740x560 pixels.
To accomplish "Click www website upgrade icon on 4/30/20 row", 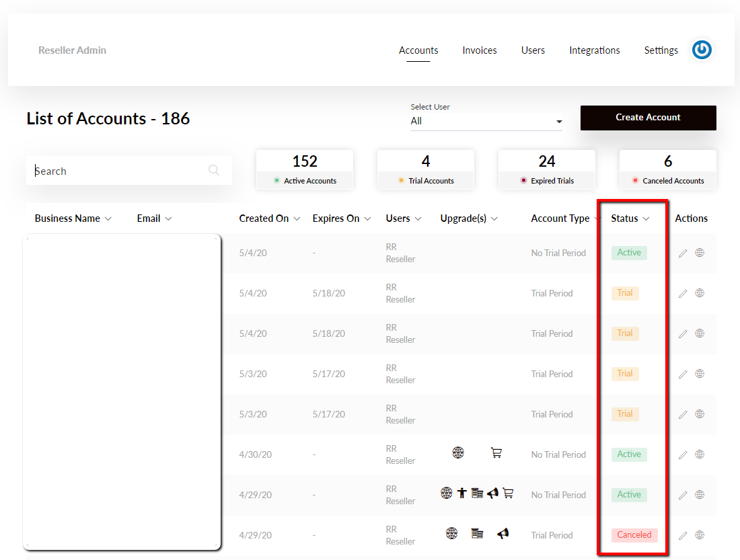I will pos(457,453).
